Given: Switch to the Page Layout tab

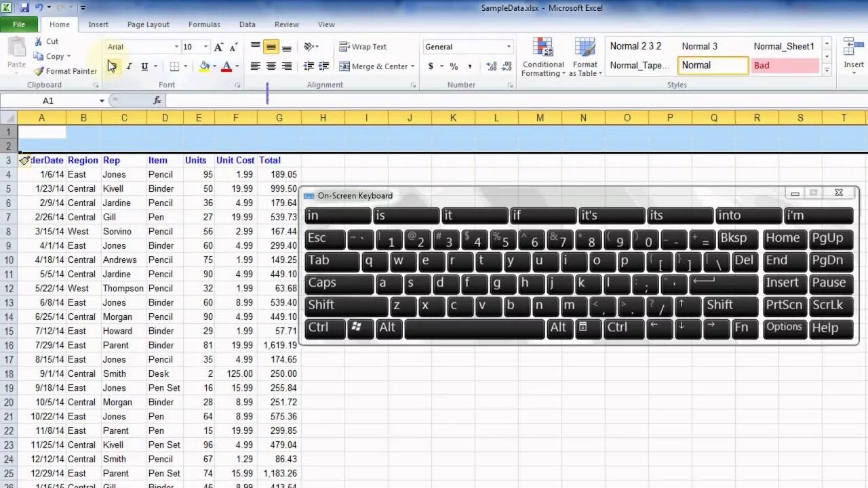Looking at the screenshot, I should point(149,24).
